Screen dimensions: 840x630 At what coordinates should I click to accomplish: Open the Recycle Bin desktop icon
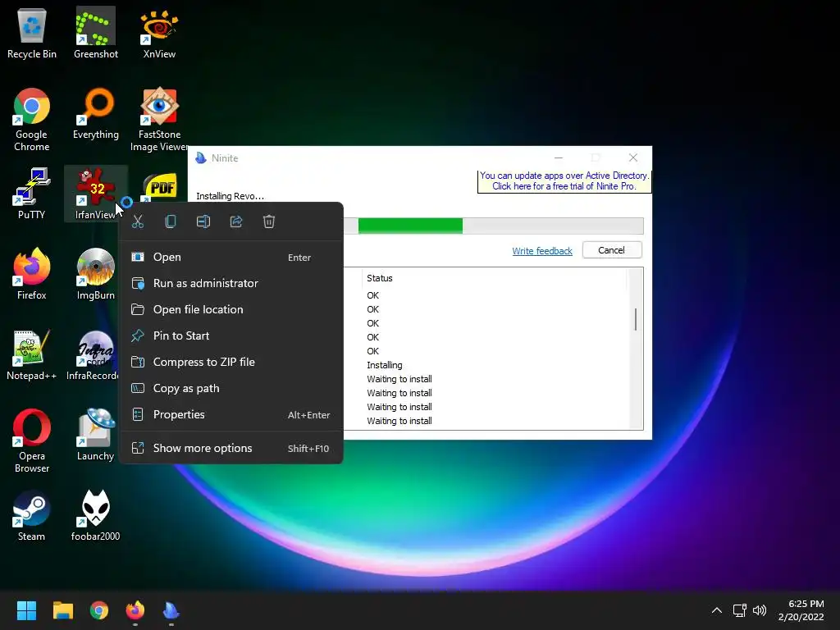pyautogui.click(x=32, y=33)
